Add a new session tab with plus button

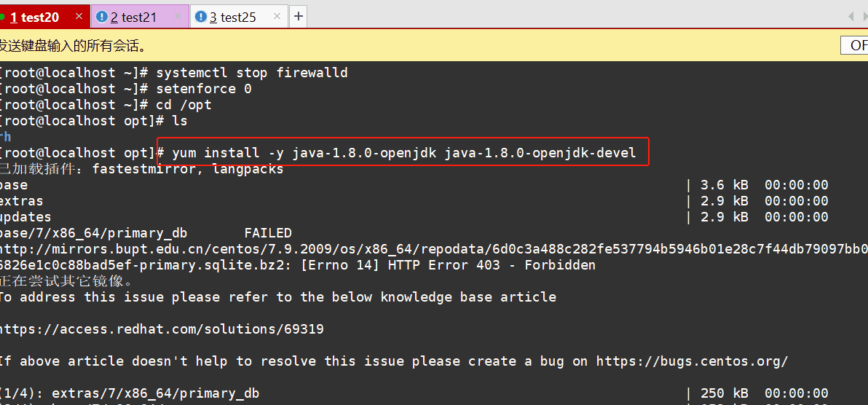click(x=299, y=17)
